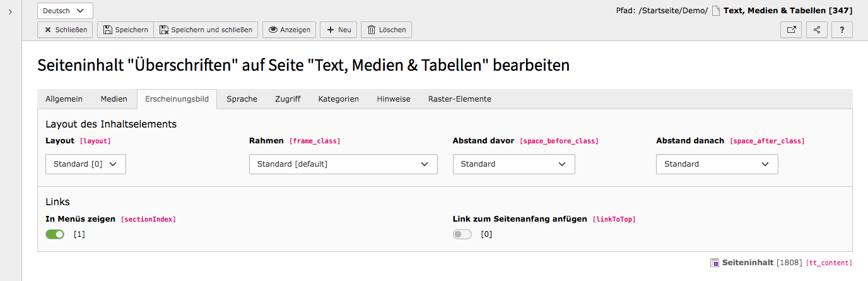868x281 pixels.
Task: Click the [linkToTop] field label
Action: coord(614,219)
